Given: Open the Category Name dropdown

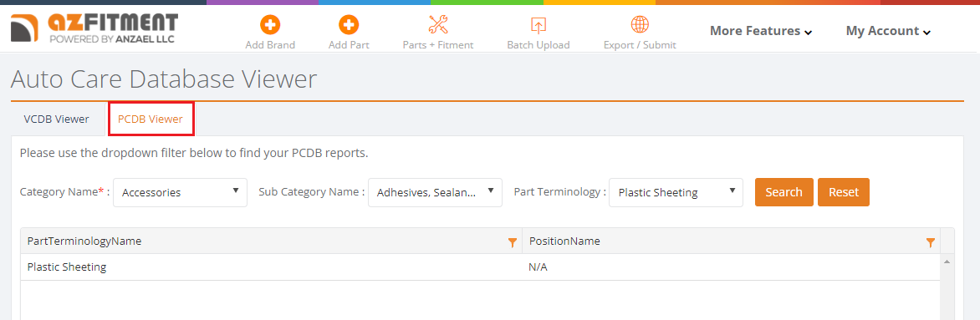Looking at the screenshot, I should coord(180,192).
